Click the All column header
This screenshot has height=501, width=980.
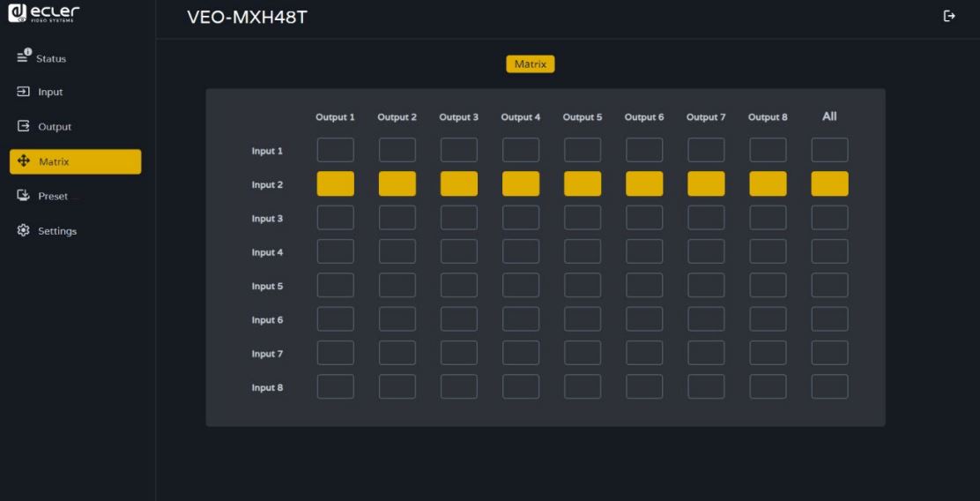coord(829,116)
